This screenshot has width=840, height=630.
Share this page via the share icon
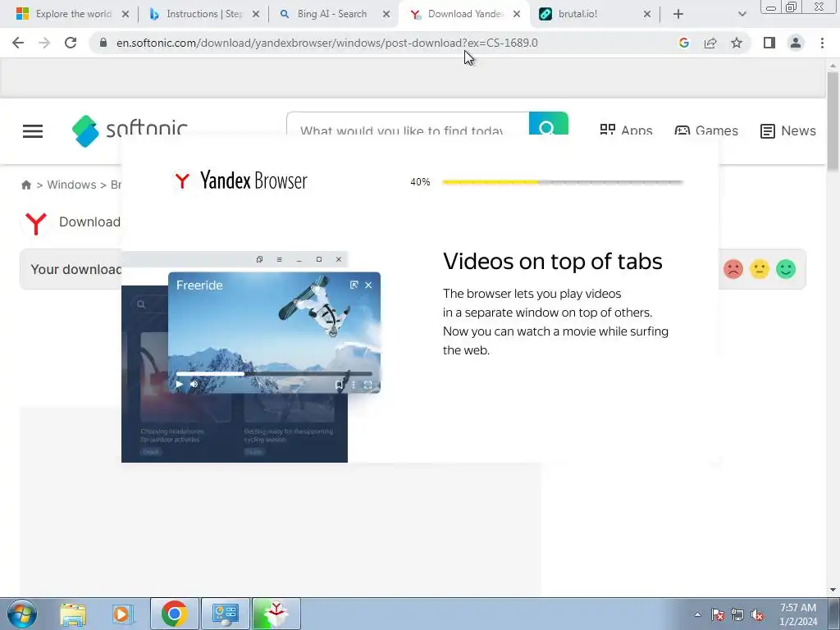710,43
